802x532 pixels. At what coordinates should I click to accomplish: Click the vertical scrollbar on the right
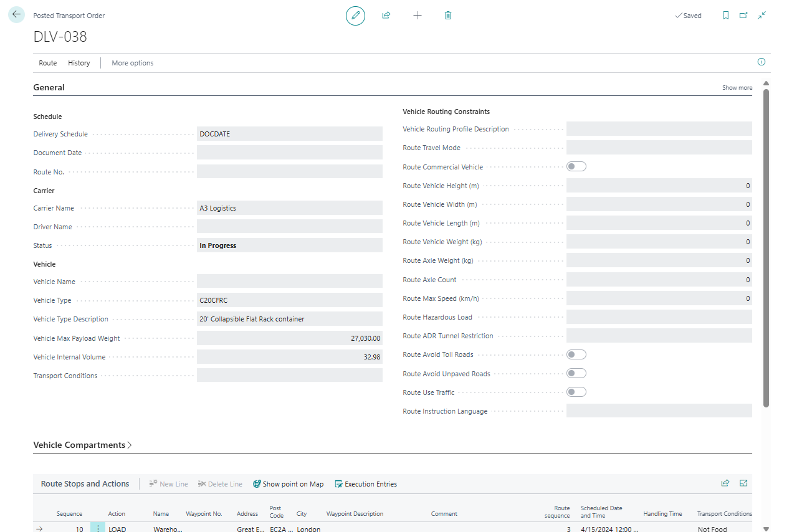[766, 249]
